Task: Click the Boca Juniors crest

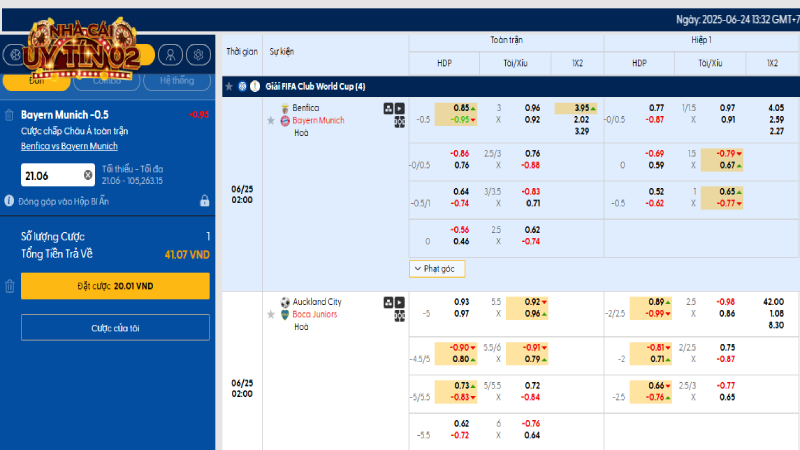Action: point(285,315)
